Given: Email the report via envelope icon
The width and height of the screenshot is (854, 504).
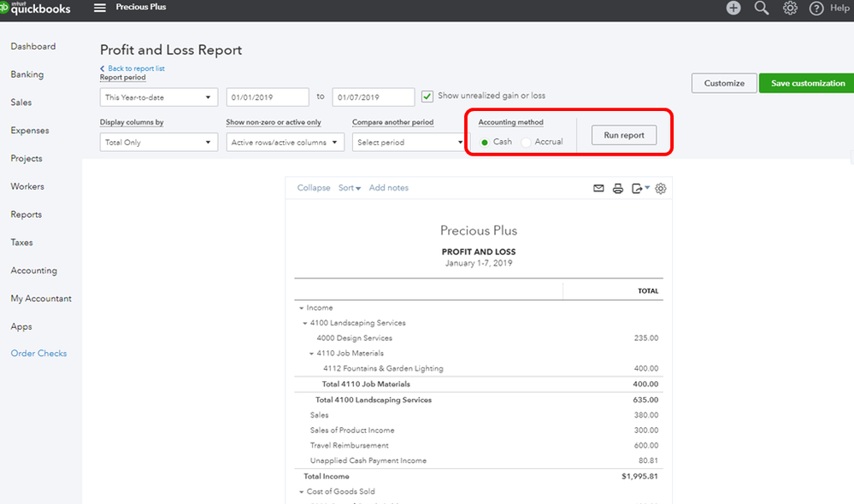Looking at the screenshot, I should click(598, 188).
